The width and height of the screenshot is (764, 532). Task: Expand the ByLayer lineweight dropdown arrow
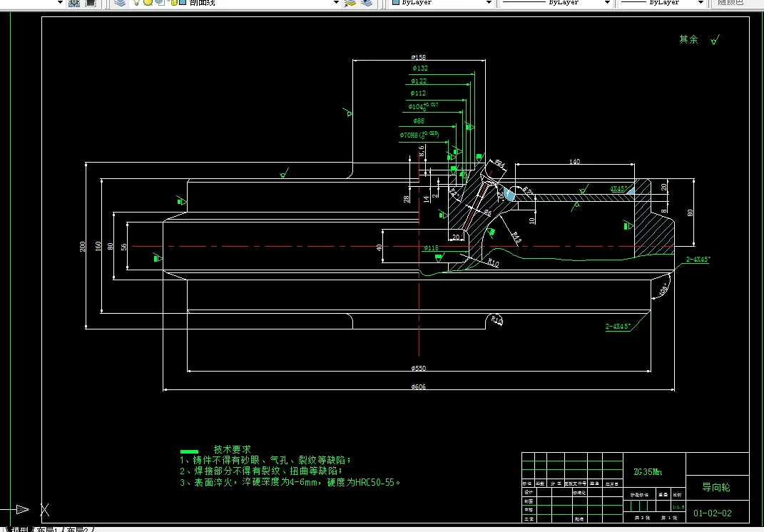(701, 2)
